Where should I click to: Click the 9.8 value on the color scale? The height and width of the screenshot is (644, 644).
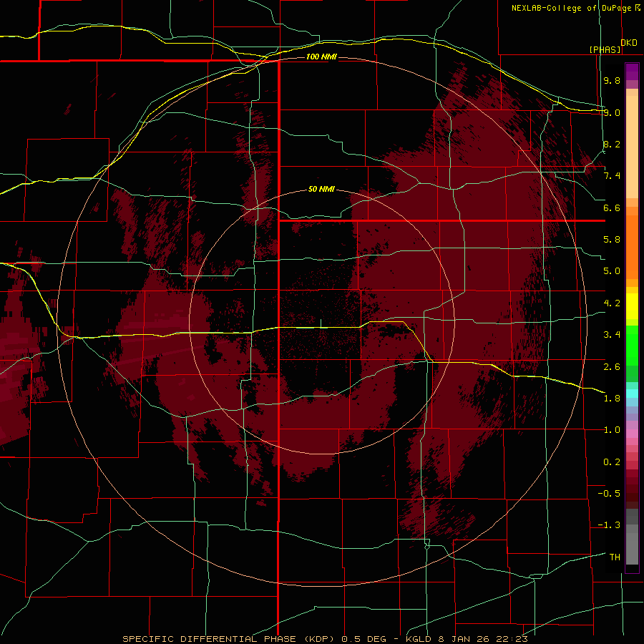tap(612, 80)
